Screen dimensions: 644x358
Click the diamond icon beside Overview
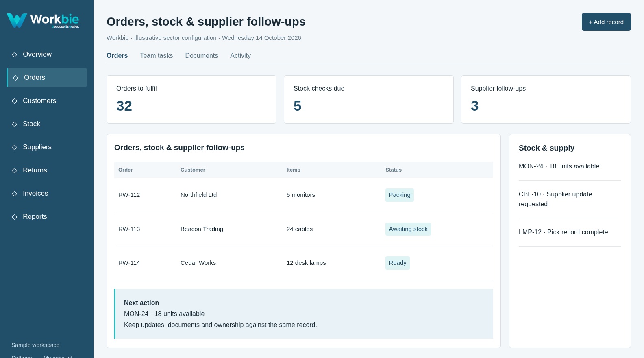click(15, 55)
